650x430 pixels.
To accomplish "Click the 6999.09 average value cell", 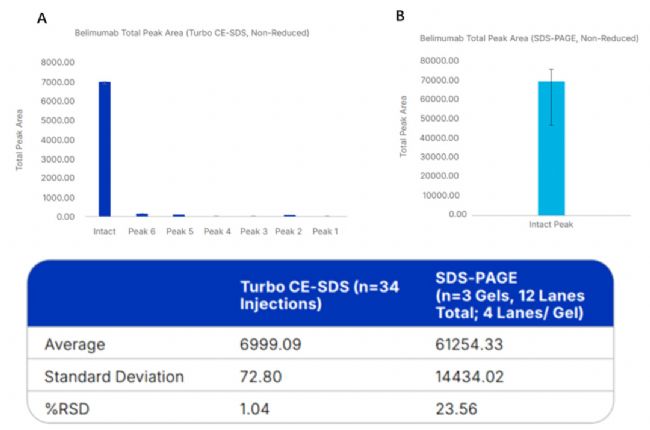I will coord(268,343).
